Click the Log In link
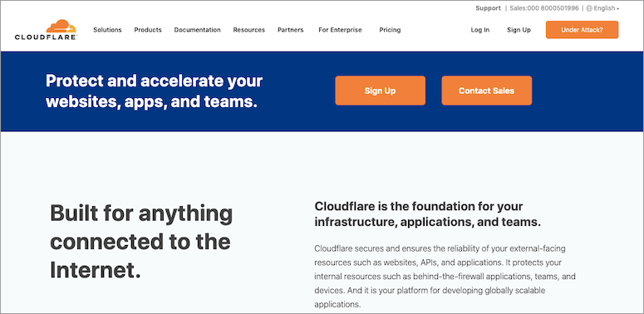The width and height of the screenshot is (644, 314). pyautogui.click(x=480, y=30)
